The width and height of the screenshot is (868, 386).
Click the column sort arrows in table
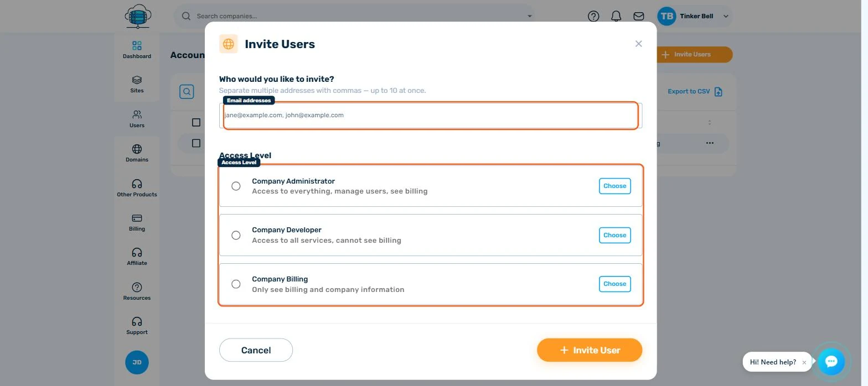(x=710, y=122)
